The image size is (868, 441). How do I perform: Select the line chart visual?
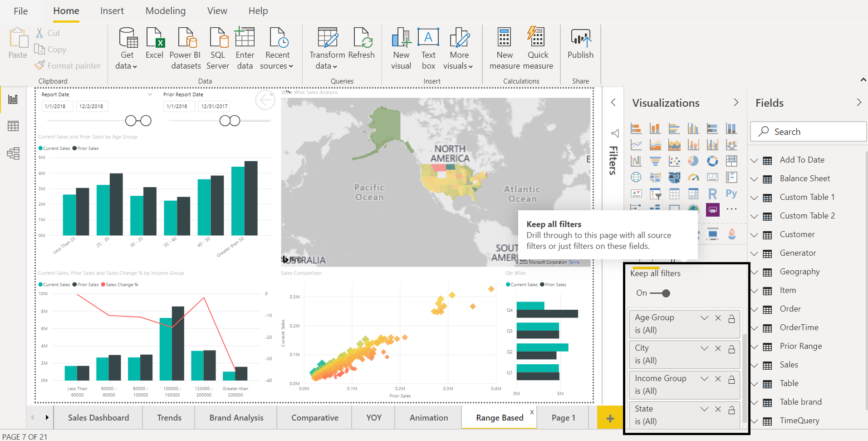tap(636, 145)
